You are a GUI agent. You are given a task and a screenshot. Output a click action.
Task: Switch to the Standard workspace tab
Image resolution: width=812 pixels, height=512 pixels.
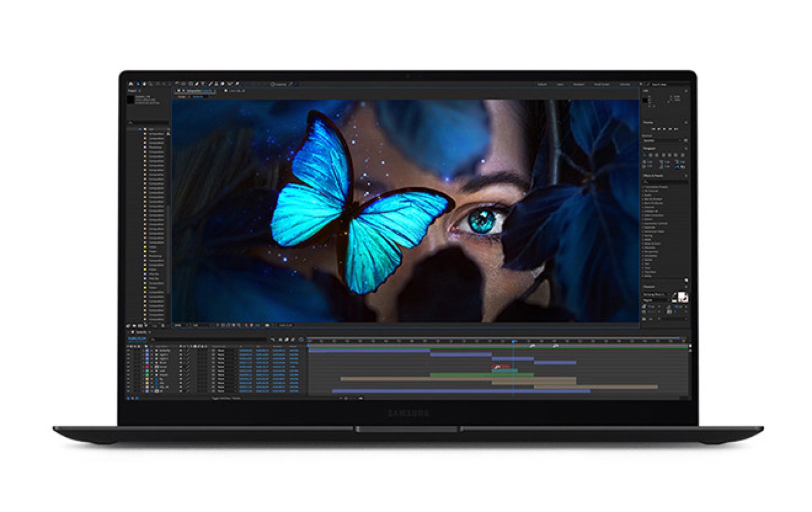click(x=579, y=85)
